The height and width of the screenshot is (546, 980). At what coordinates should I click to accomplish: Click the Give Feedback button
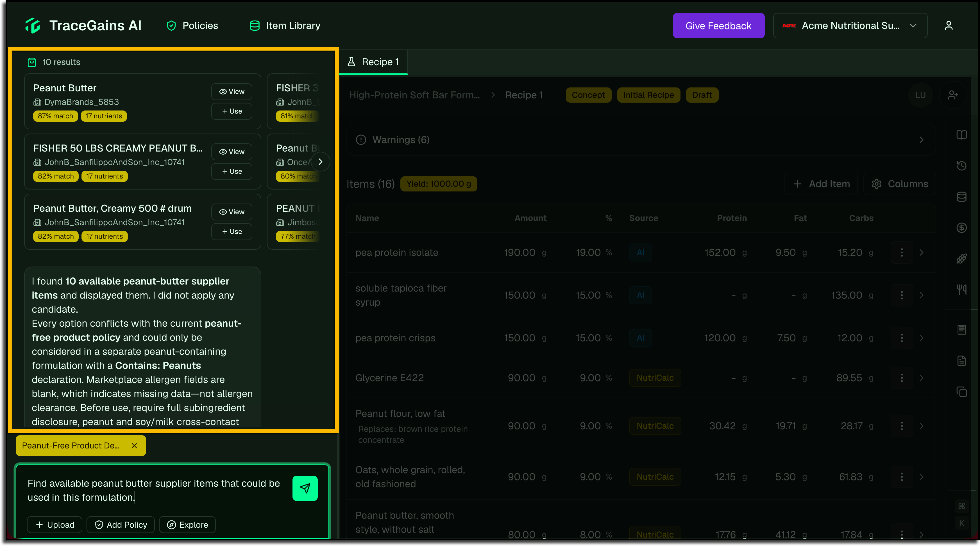(x=718, y=26)
